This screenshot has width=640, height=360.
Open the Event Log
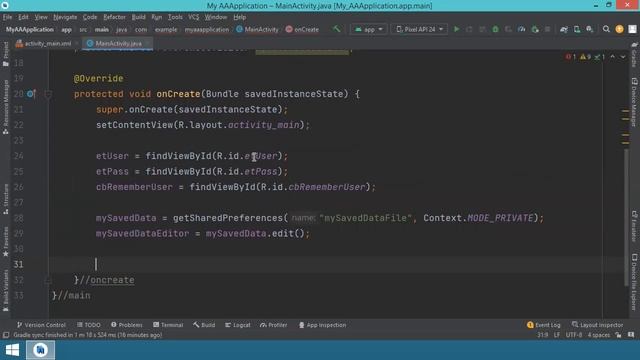(544, 325)
